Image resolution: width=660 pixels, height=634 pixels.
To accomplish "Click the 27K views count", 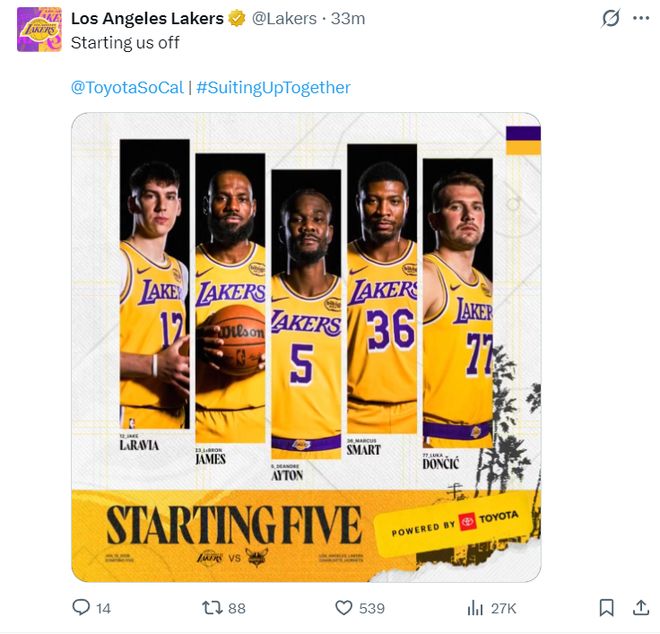I will click(504, 608).
